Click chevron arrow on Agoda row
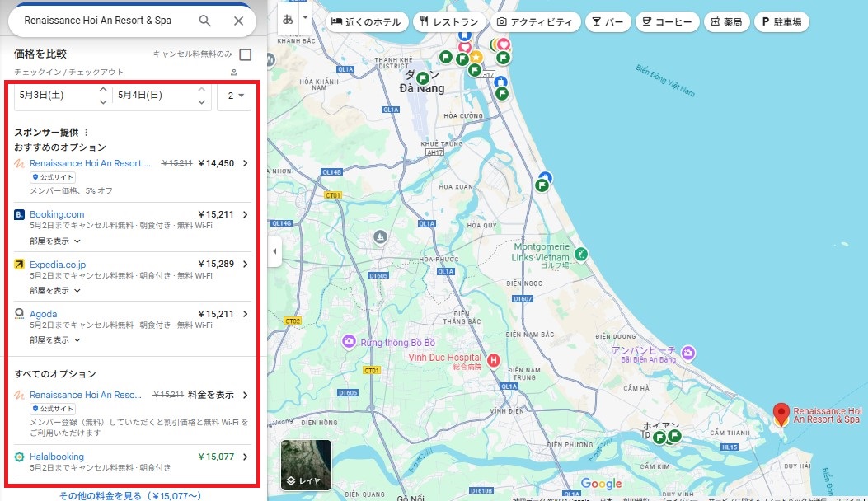The height and width of the screenshot is (501, 868). tap(245, 314)
